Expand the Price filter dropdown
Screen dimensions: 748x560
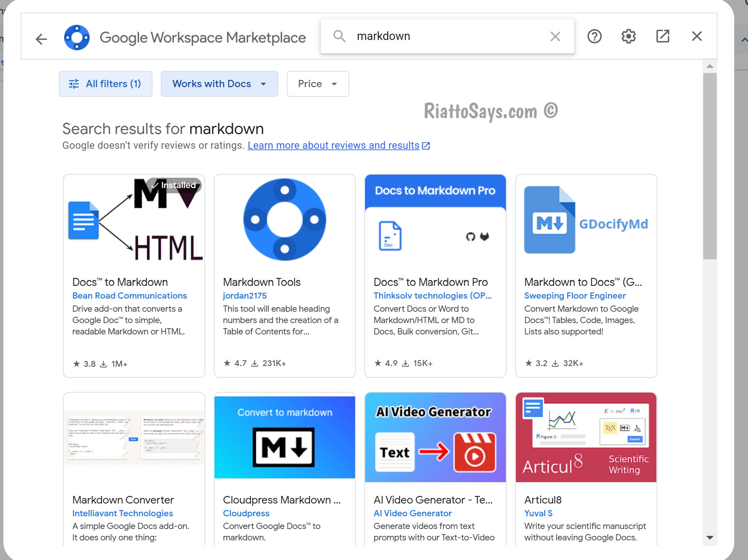[318, 84]
